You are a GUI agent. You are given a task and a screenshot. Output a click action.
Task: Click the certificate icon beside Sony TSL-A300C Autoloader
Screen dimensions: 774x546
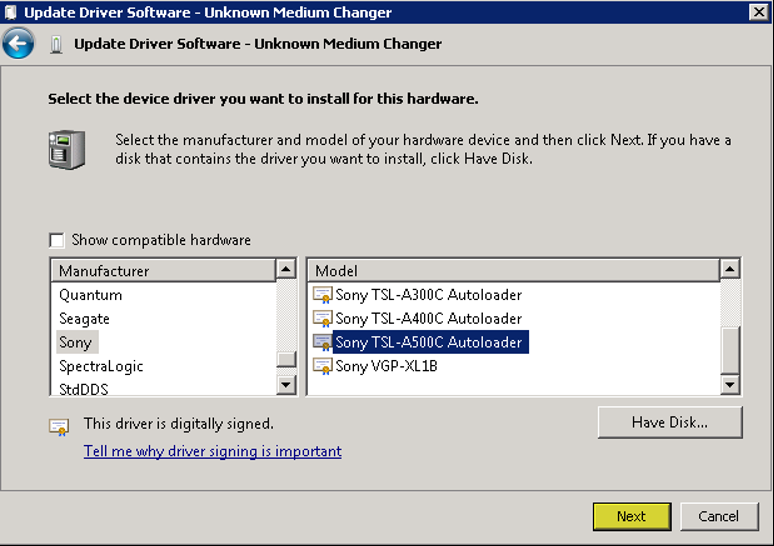(x=323, y=295)
